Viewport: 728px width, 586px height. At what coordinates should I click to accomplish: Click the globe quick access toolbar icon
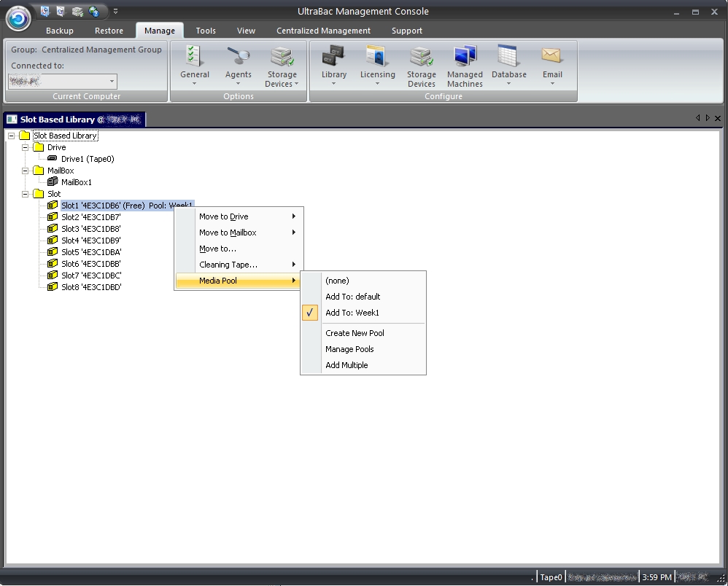coord(94,11)
